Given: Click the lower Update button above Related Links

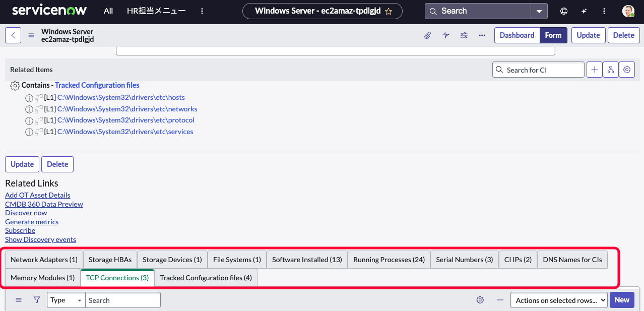Looking at the screenshot, I should click(x=22, y=164).
